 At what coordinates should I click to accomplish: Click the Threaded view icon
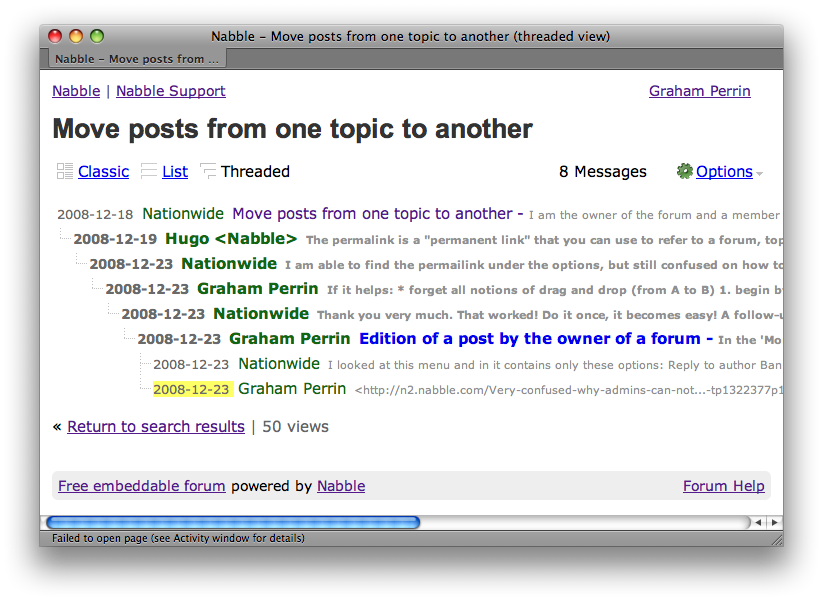click(208, 172)
